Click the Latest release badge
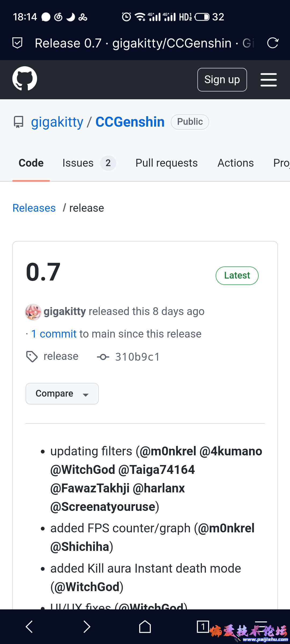 tap(237, 275)
